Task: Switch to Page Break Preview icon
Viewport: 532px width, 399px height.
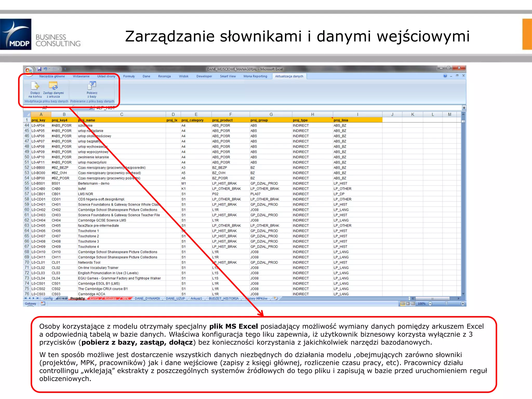Action: (413, 304)
